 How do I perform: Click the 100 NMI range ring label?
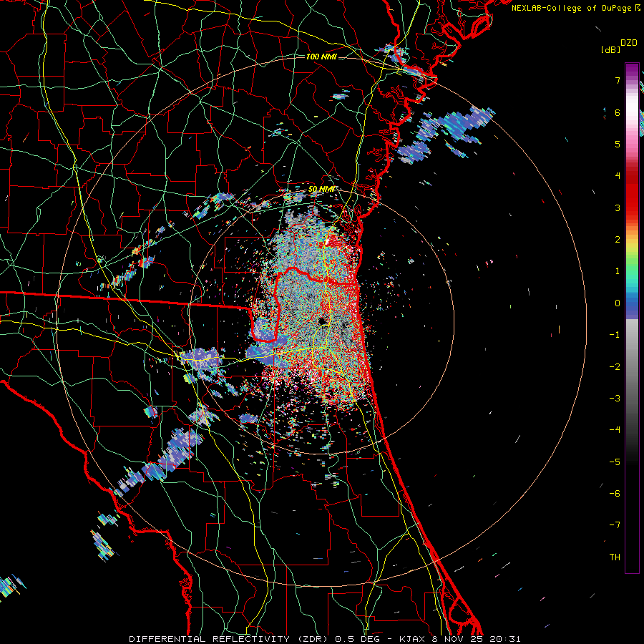click(321, 57)
